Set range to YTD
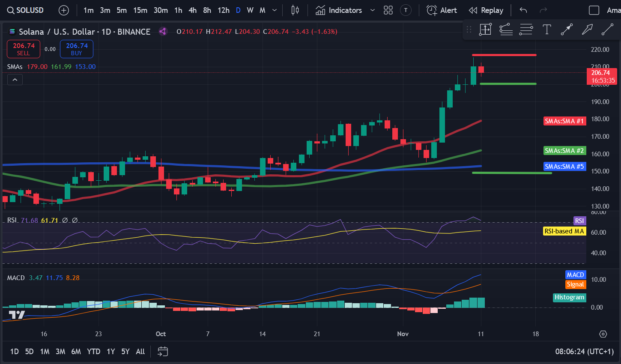The width and height of the screenshot is (621, 364). pos(93,352)
